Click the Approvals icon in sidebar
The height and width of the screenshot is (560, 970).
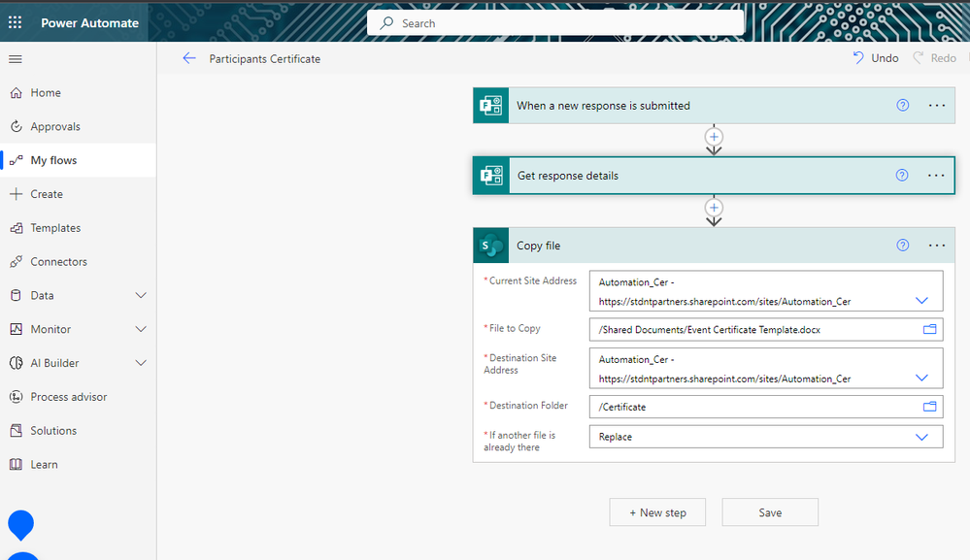pyautogui.click(x=17, y=126)
